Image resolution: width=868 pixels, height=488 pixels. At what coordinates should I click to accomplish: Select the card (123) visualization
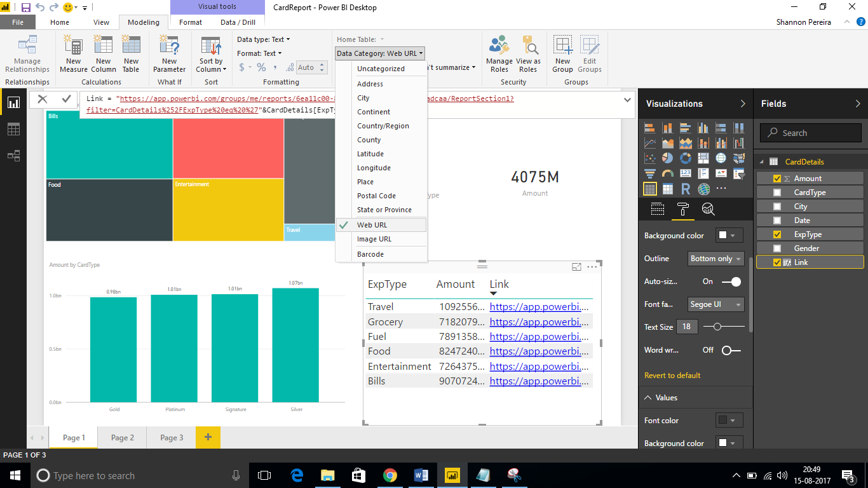[x=686, y=173]
